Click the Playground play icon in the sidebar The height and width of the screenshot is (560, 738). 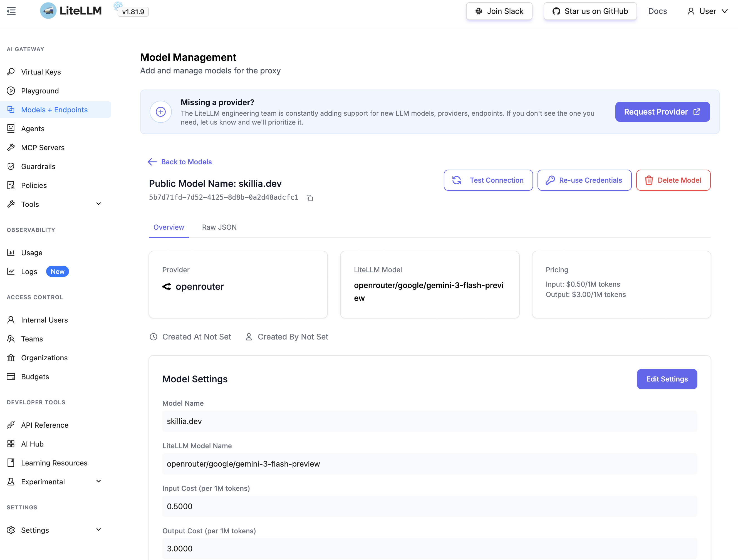pos(11,91)
